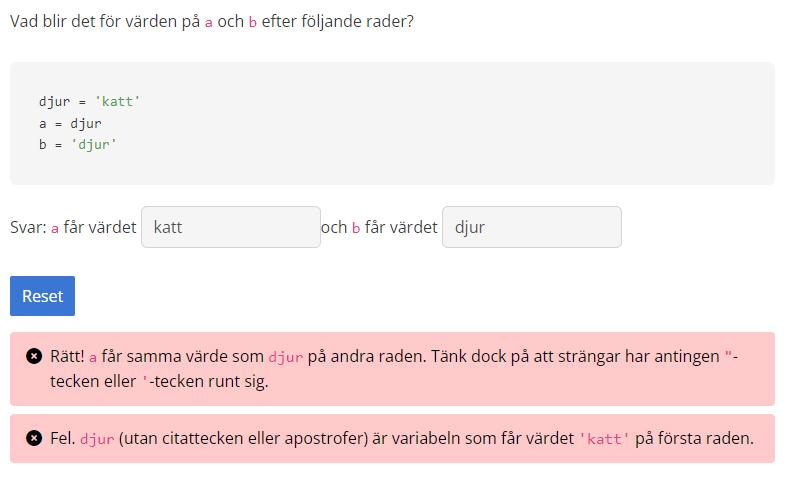Click "djur" code word in the "Fel." message
This screenshot has height=489, width=790.
(x=97, y=439)
